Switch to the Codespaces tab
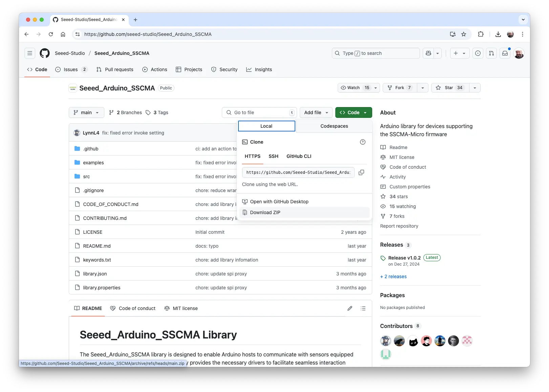 coord(334,126)
